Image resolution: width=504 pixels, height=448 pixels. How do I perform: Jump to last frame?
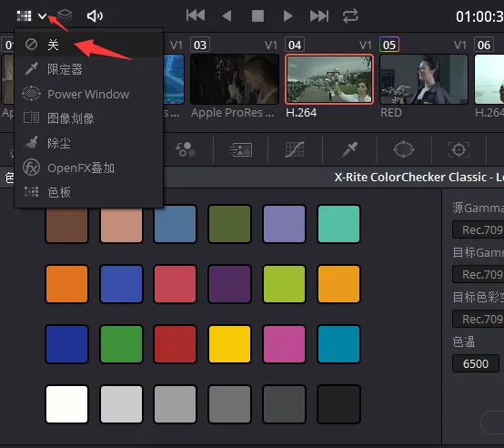318,15
